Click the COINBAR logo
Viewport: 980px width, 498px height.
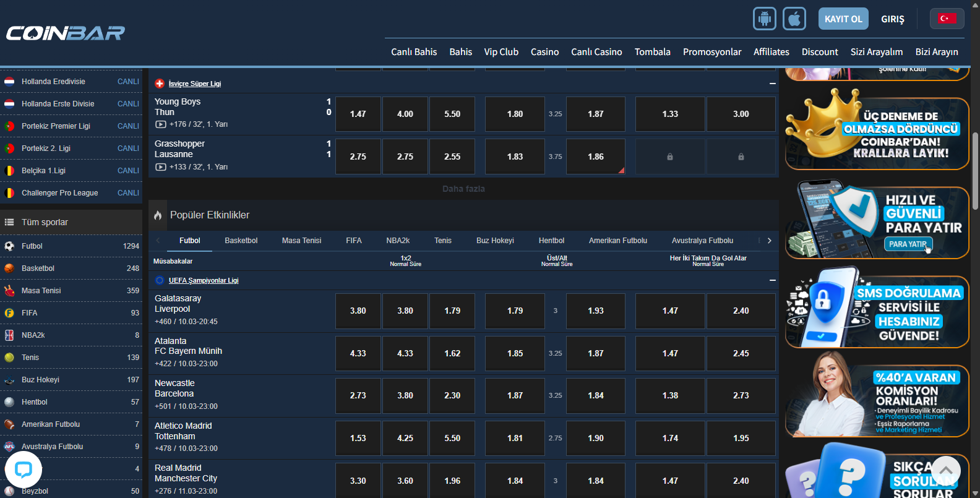[66, 33]
